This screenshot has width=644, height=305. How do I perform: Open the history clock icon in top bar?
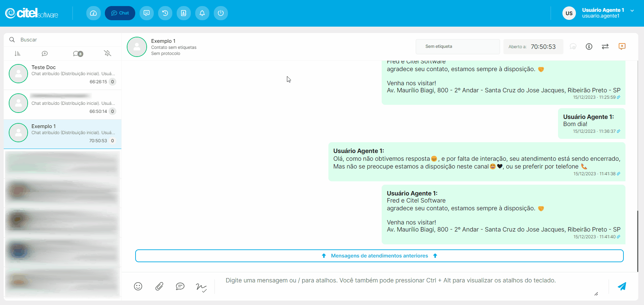[x=165, y=13]
